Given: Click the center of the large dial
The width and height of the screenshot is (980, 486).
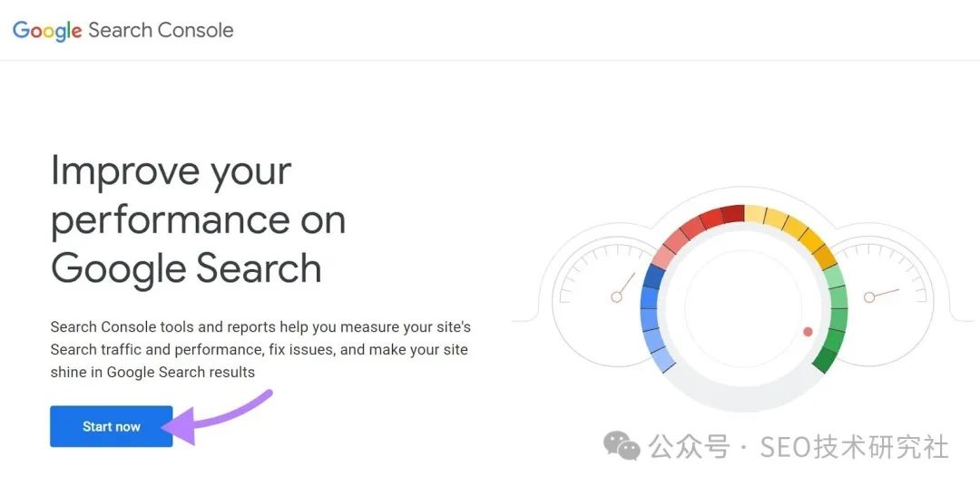Looking at the screenshot, I should [x=743, y=309].
